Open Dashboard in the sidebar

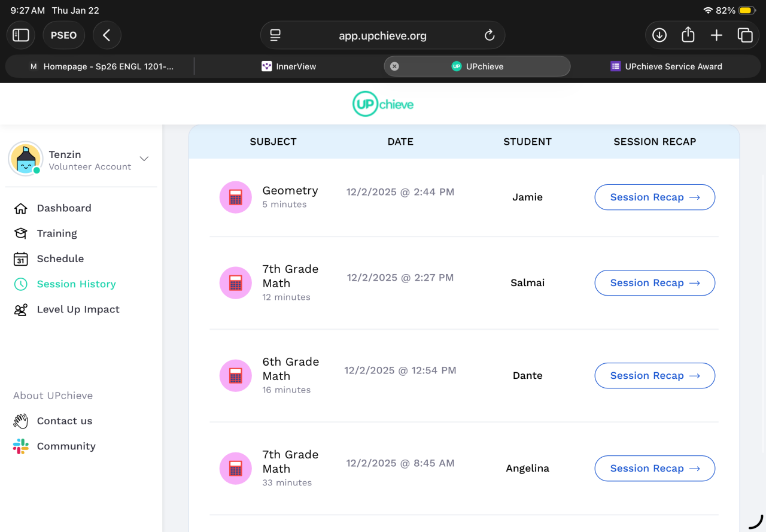(x=64, y=208)
